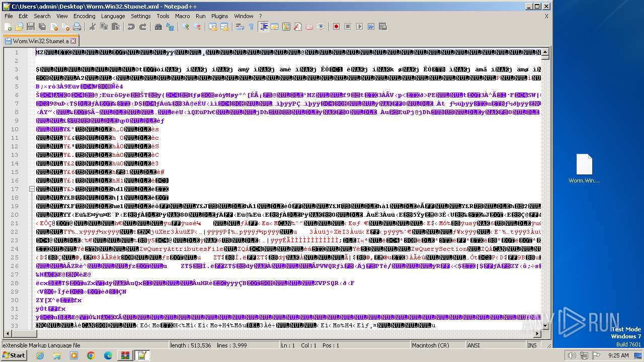Toggle word wrap in the toolbar

[240, 27]
